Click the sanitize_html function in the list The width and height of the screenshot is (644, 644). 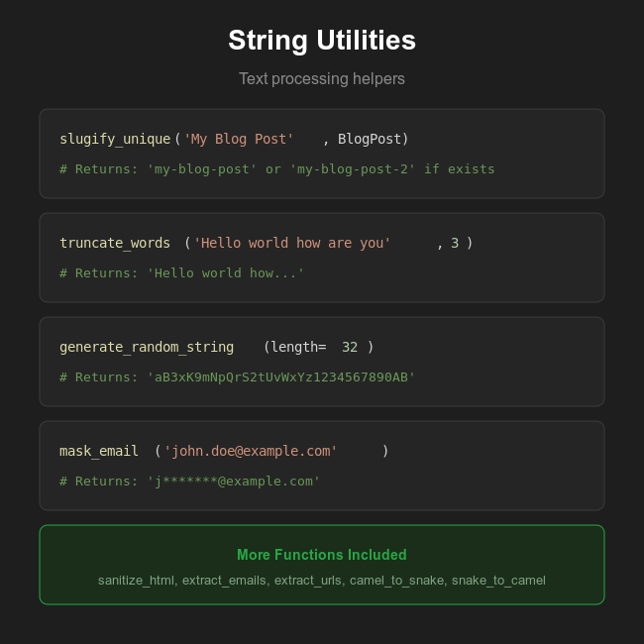click(x=138, y=580)
